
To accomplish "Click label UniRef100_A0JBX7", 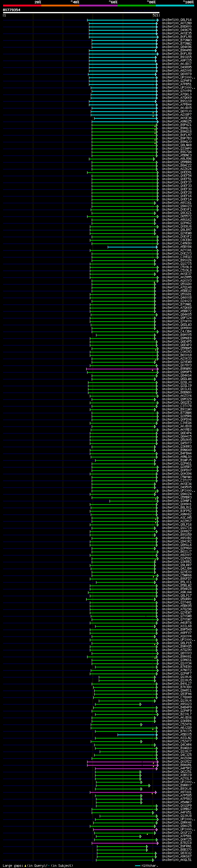I will point(177,64).
